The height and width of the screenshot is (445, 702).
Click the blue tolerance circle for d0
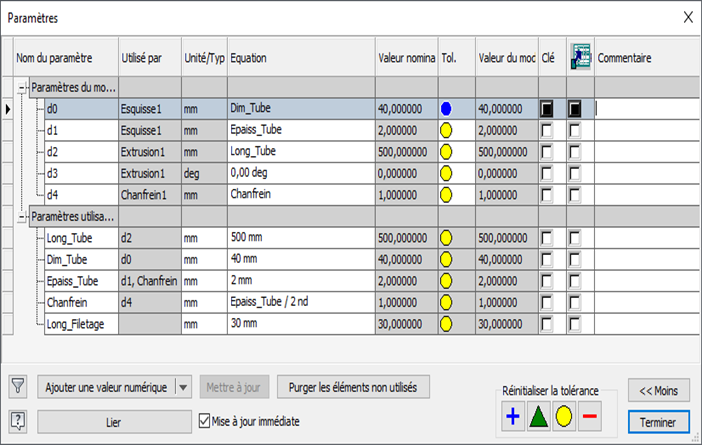[447, 108]
